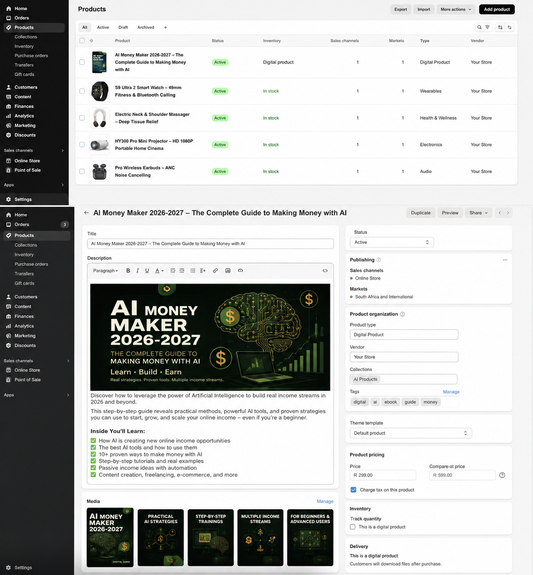Screen dimensions: 533x575
Task: Show HTML view with the code icon
Action: pyautogui.click(x=325, y=271)
